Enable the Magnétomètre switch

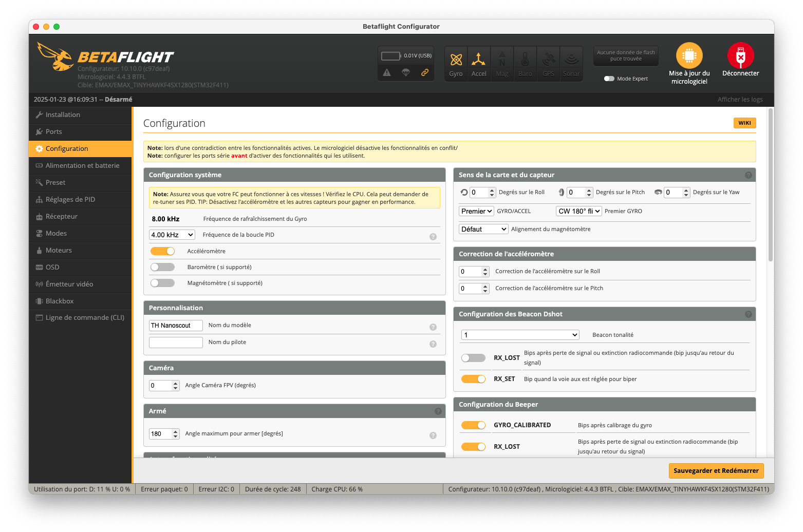(x=162, y=283)
